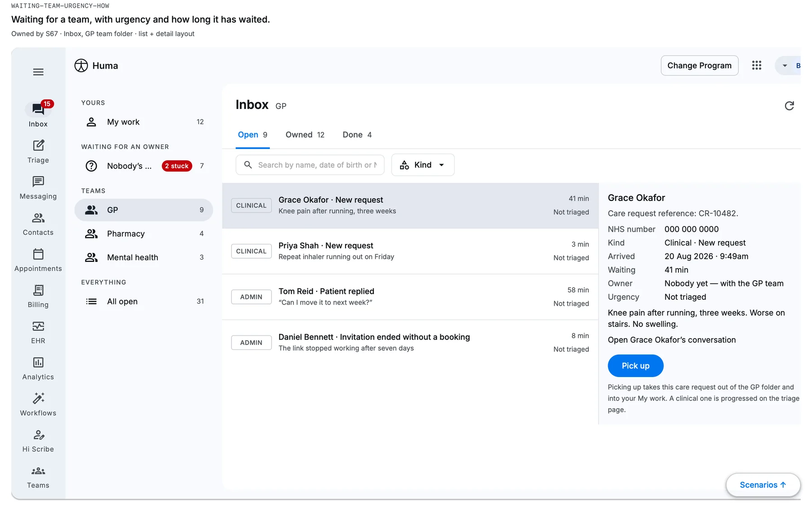Open Hi Scribe in the sidebar
Screen dimensions: 812x508
pyautogui.click(x=38, y=440)
